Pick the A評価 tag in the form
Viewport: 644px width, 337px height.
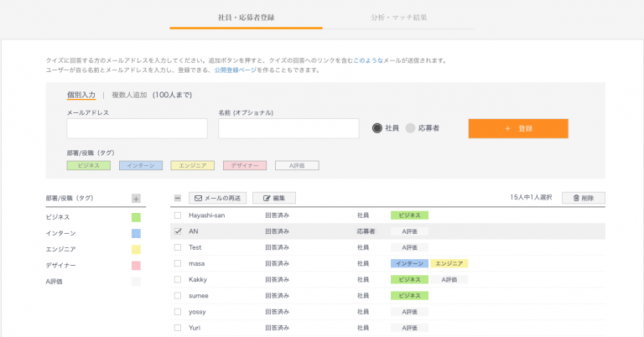(297, 165)
